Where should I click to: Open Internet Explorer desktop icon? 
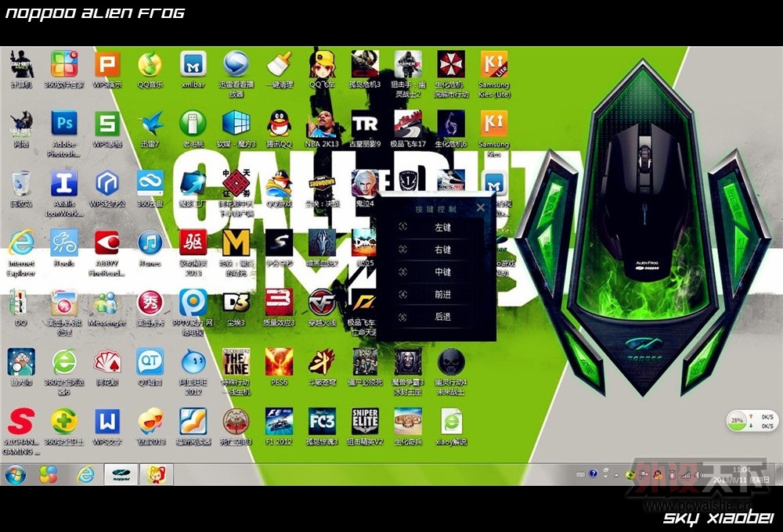21,243
